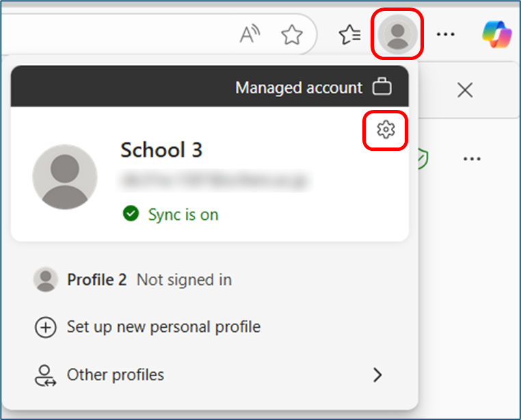The height and width of the screenshot is (420, 521).
Task: Open the ellipsis menu beside the shield
Action: (x=472, y=159)
